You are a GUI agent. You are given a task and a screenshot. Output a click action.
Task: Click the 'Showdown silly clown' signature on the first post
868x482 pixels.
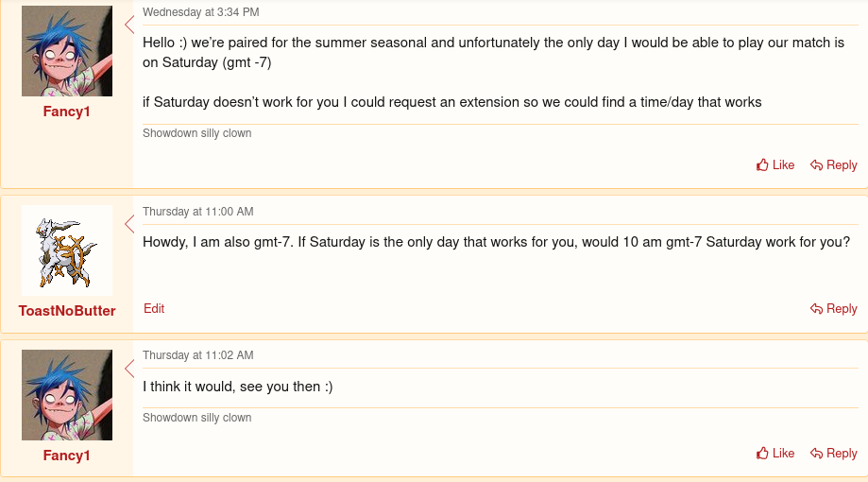(x=196, y=133)
